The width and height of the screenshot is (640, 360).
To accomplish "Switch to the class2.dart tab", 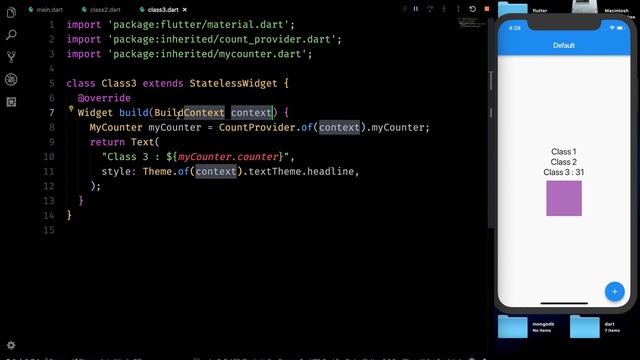I will (x=101, y=9).
